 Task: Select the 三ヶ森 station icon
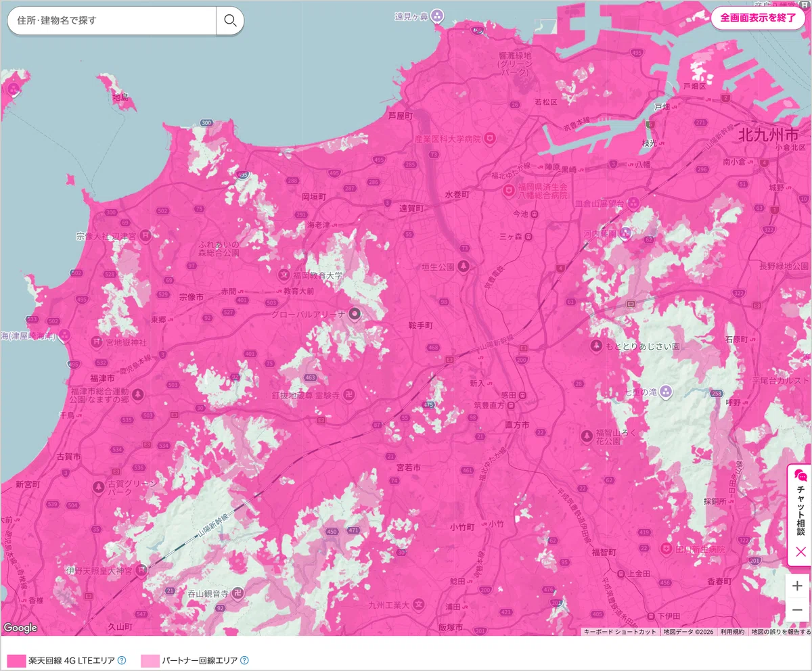coord(528,237)
